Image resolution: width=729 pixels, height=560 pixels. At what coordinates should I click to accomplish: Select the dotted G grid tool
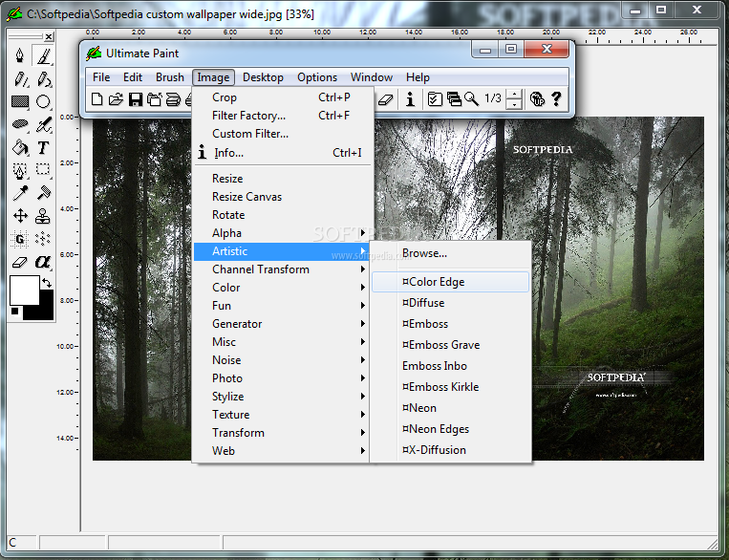tap(19, 239)
